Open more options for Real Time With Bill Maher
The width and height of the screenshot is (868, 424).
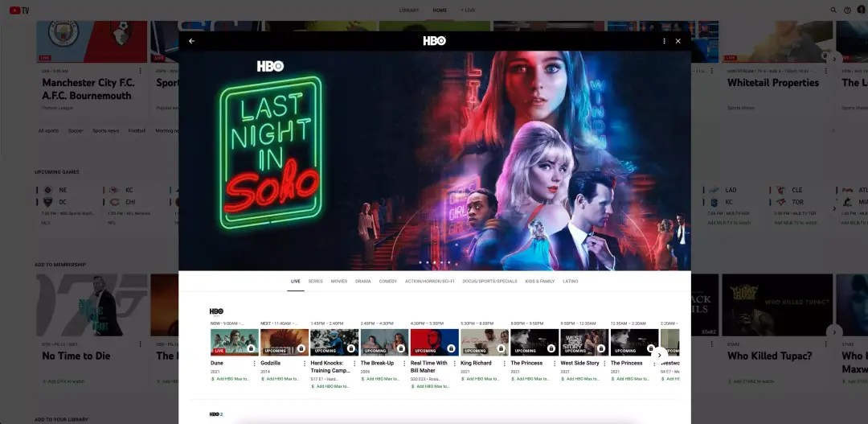click(454, 364)
